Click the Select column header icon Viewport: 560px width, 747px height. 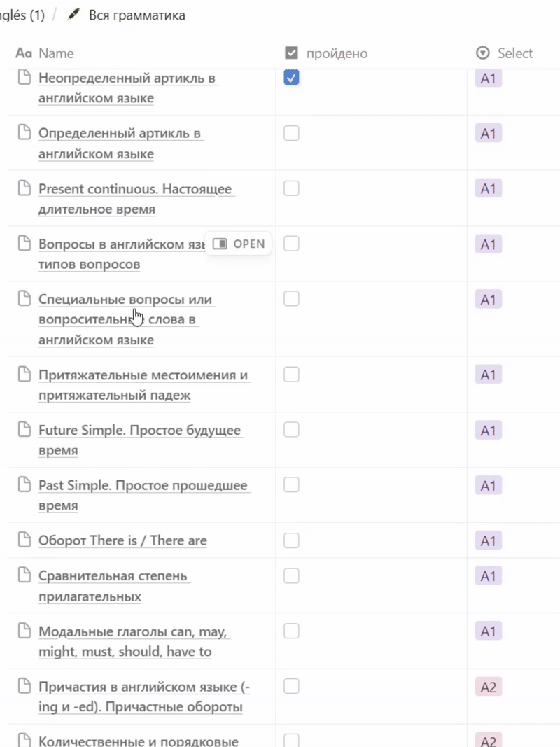(x=482, y=53)
